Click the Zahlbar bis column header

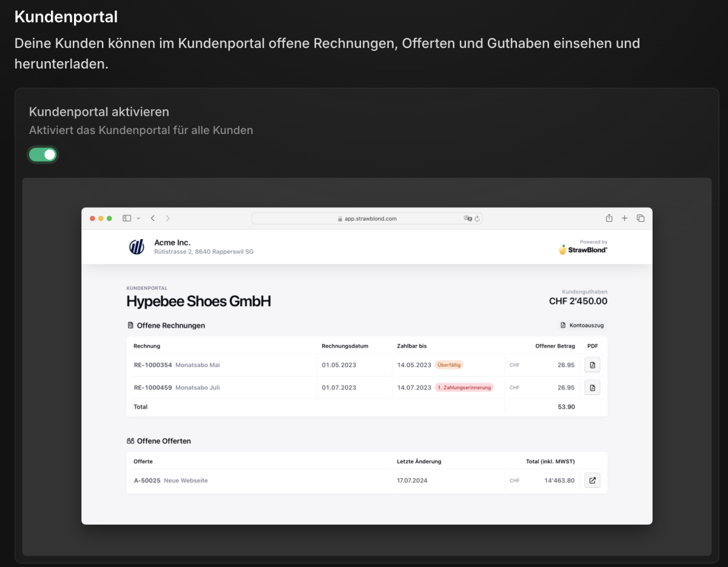pos(412,346)
